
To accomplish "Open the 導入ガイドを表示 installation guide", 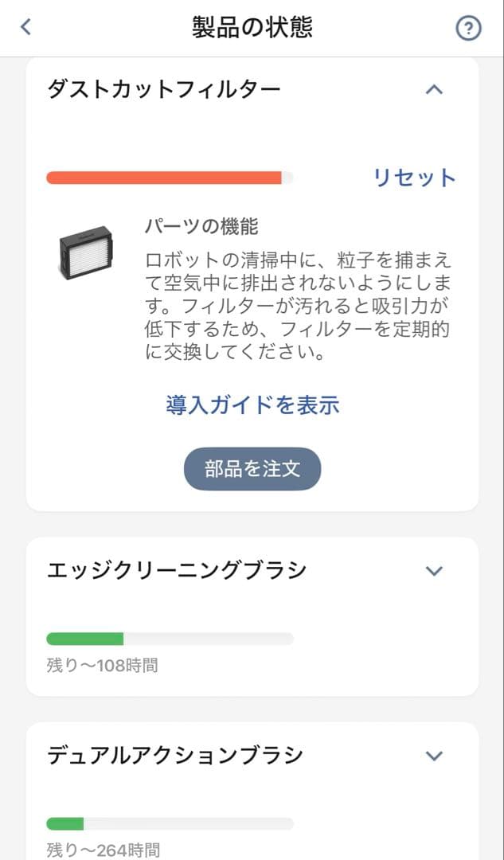I will tap(252, 405).
